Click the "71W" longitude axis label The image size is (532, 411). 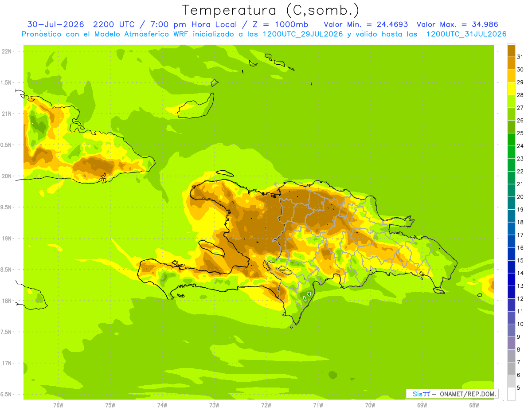(318, 405)
